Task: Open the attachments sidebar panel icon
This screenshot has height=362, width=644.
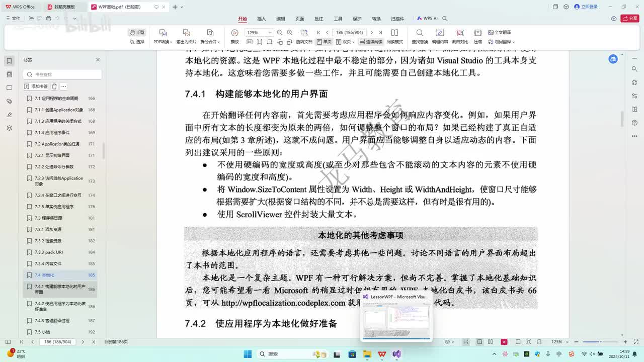Action: 9,102
